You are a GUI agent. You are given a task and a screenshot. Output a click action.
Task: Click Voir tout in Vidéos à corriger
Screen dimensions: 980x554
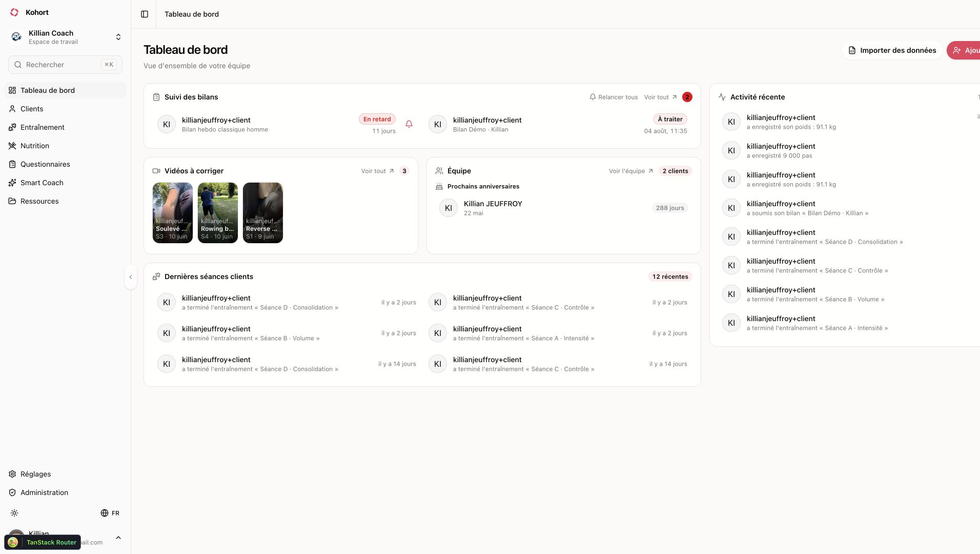378,171
